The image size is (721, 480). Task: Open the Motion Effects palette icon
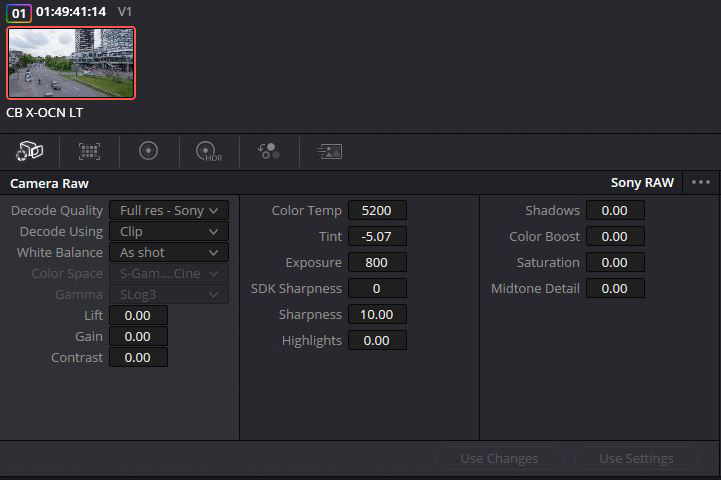[329, 151]
